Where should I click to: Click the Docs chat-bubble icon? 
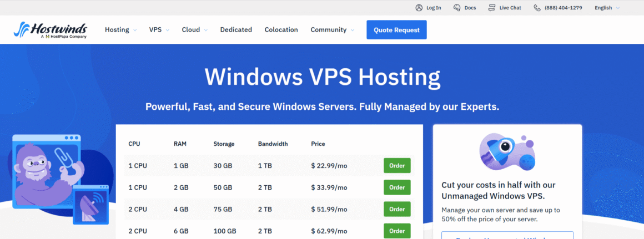coord(457,8)
